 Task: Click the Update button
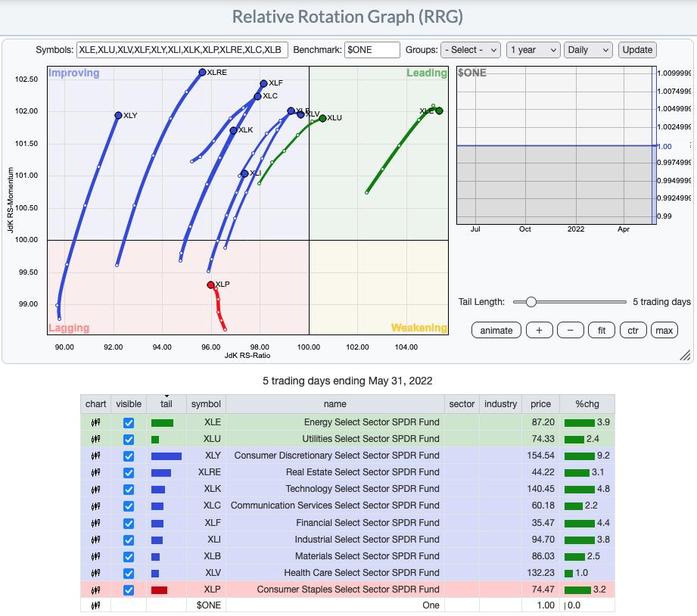coord(637,50)
